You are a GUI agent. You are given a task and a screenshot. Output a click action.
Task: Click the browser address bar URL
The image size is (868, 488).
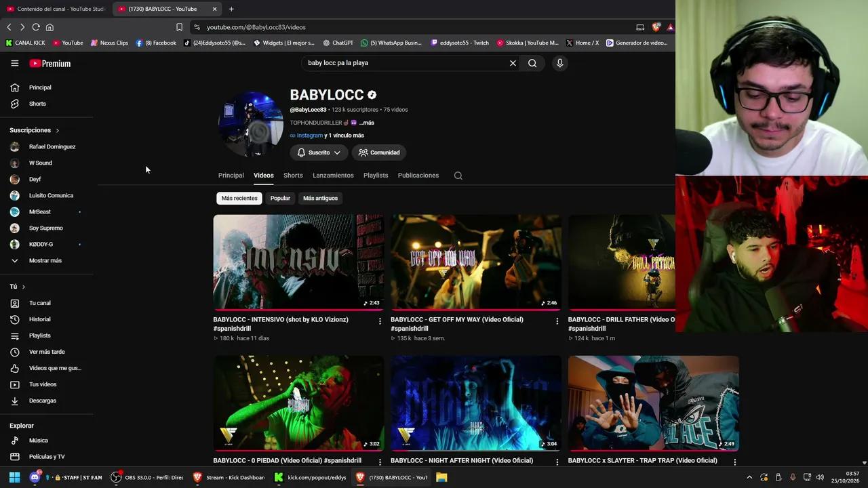pos(256,27)
